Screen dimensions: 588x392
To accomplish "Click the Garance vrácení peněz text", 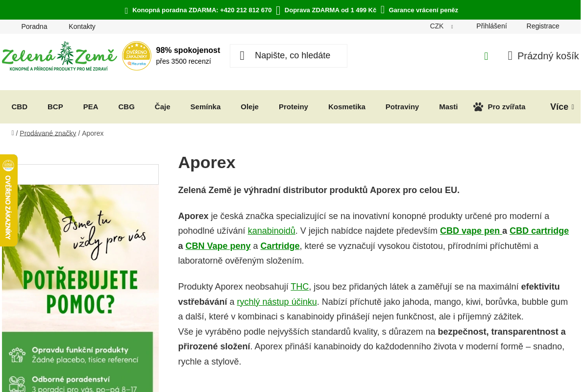I will 423,10.
